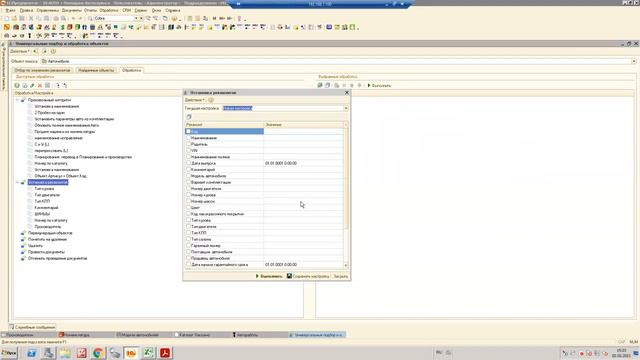Viewport: 640px width, 360px height.
Task: Click the green pencil edit icon above the processing tree
Action: [32, 85]
